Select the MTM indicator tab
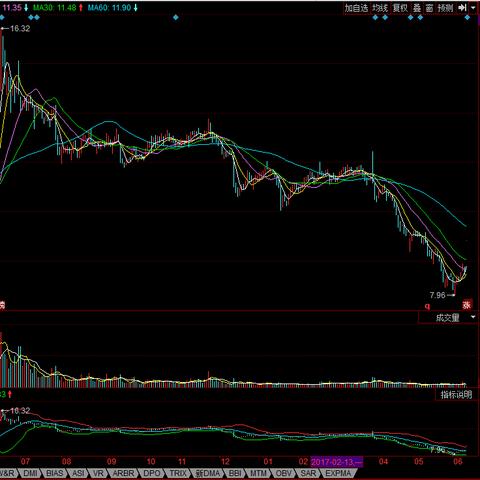The height and width of the screenshot is (480, 480). tap(258, 473)
